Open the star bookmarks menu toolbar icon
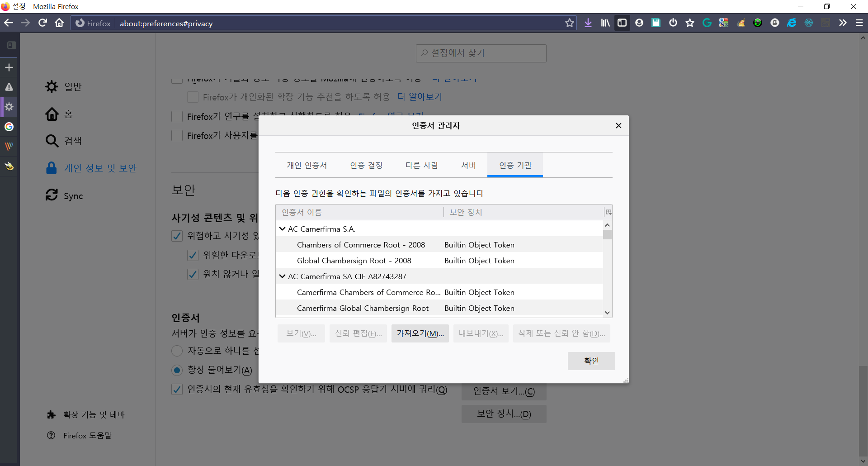Image resolution: width=868 pixels, height=466 pixels. tap(690, 23)
